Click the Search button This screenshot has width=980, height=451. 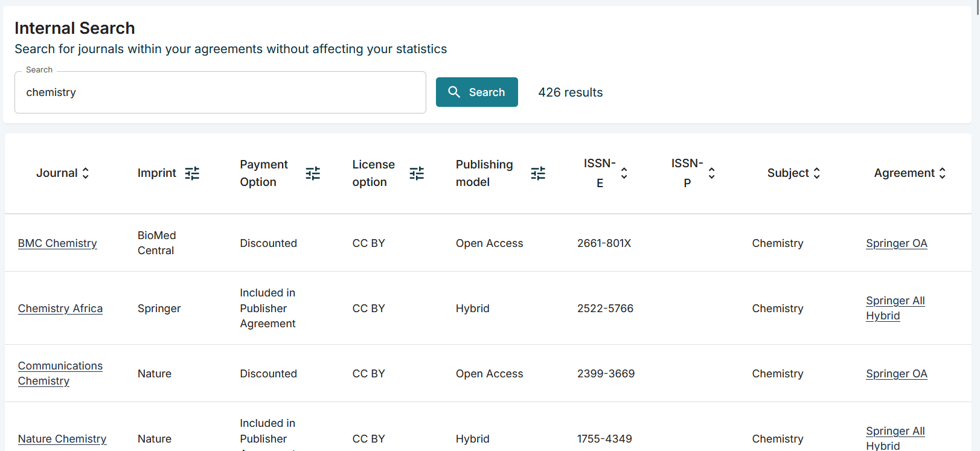tap(477, 92)
